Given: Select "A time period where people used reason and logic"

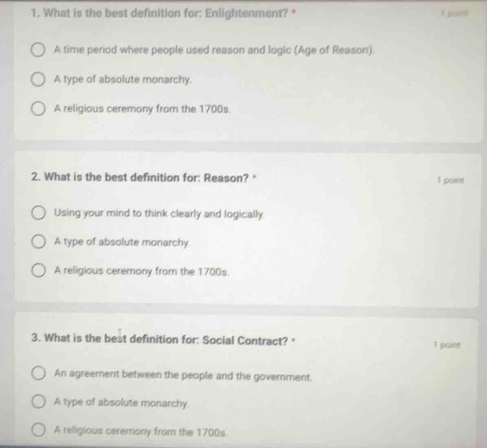Looking at the screenshot, I should [x=39, y=49].
